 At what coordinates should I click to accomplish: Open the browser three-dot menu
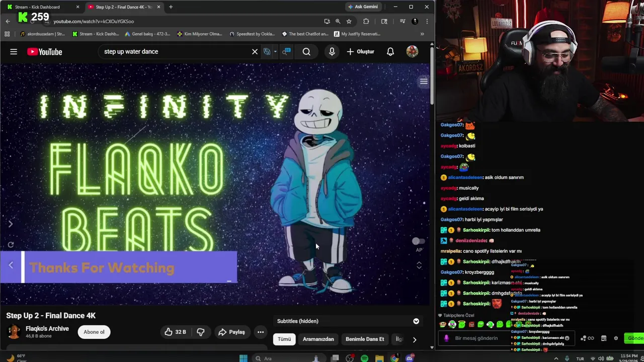pyautogui.click(x=427, y=22)
